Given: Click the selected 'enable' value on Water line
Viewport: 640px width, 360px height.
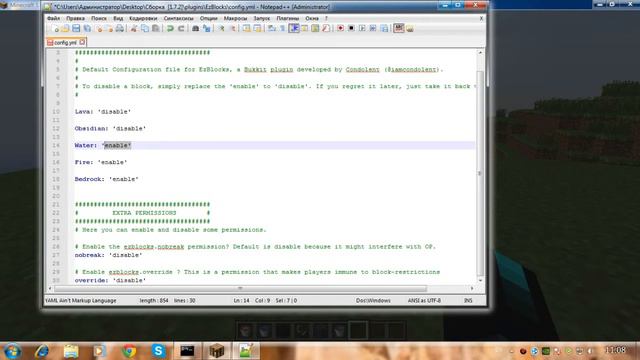Looking at the screenshot, I should (x=118, y=145).
